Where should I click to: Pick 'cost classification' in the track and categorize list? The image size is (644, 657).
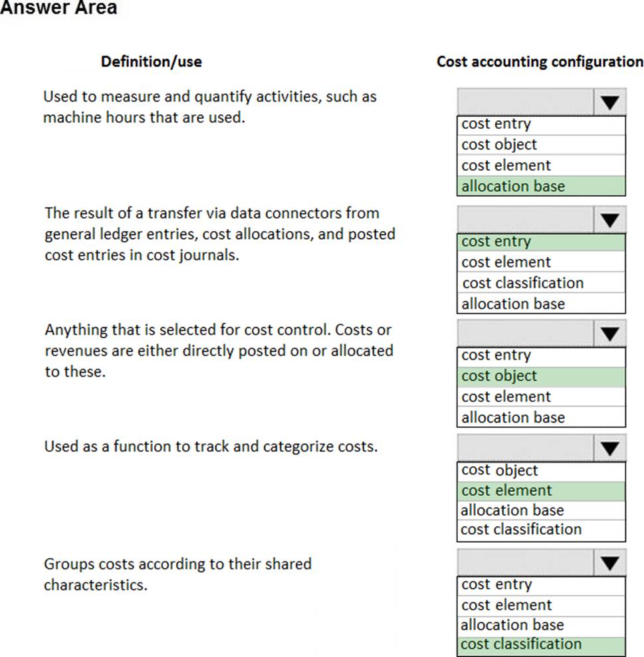[x=521, y=529]
